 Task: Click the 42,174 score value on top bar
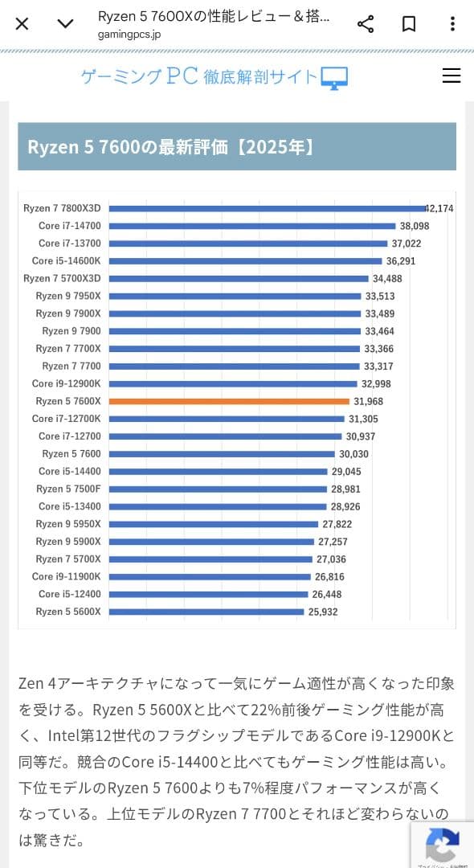click(437, 208)
